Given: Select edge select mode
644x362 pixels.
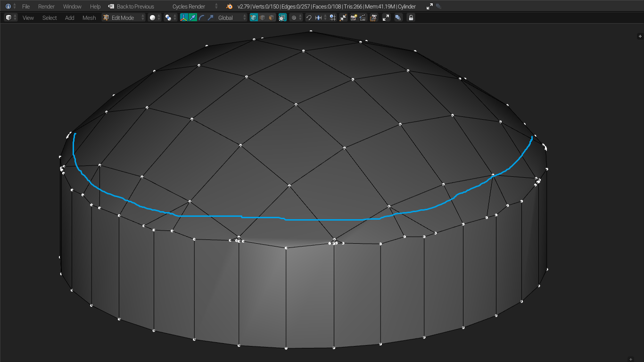Looking at the screenshot, I should [263, 17].
